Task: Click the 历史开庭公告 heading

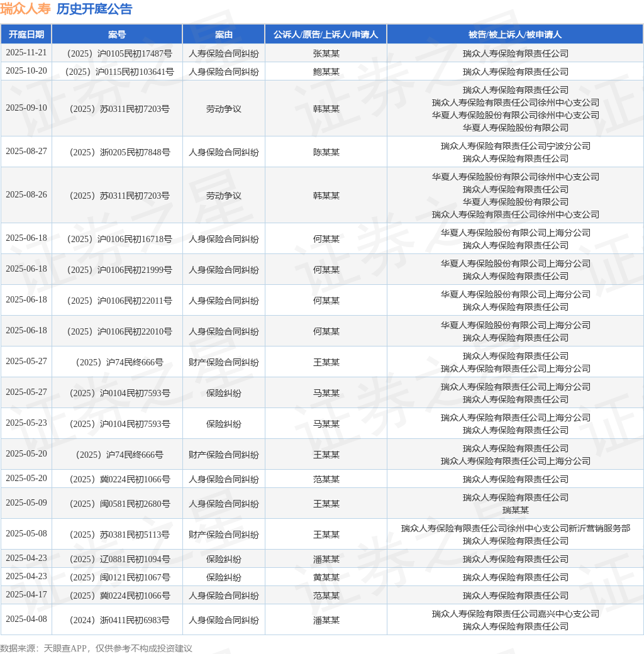Action: [x=94, y=9]
